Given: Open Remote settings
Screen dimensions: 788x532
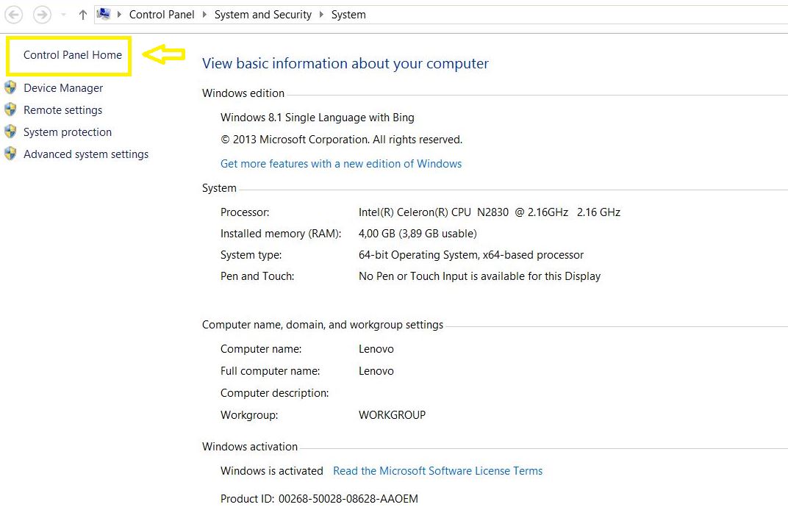Looking at the screenshot, I should pos(63,110).
